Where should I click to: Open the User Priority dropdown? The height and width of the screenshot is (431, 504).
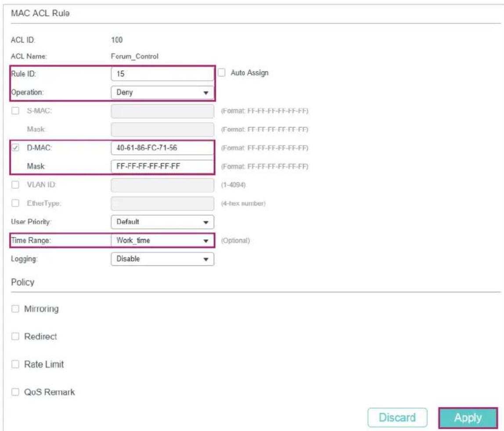(162, 222)
